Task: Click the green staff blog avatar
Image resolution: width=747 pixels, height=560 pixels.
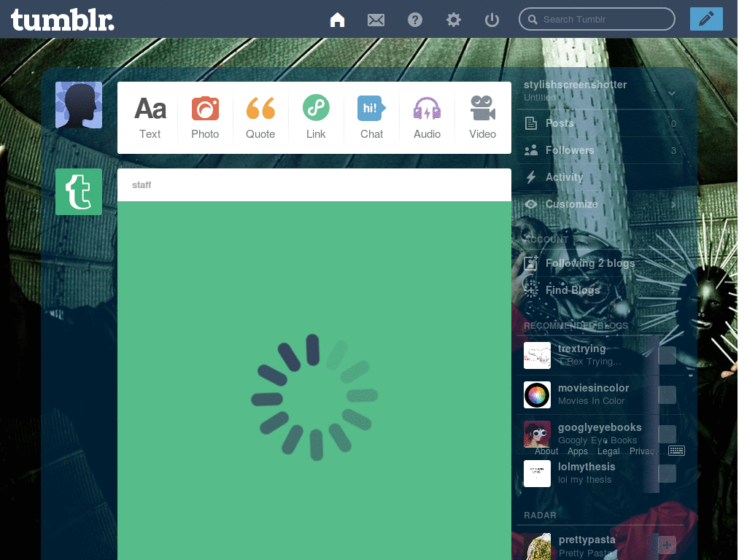Action: click(x=79, y=192)
